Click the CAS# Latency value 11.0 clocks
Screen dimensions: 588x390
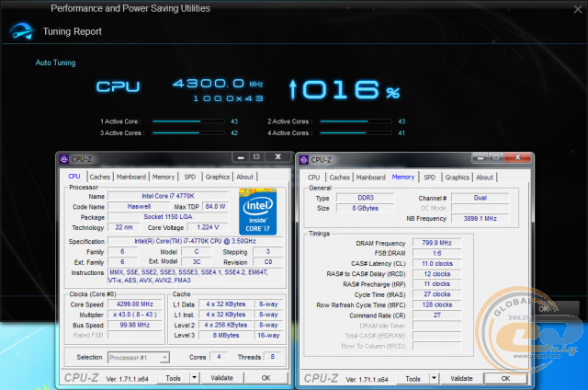point(437,263)
